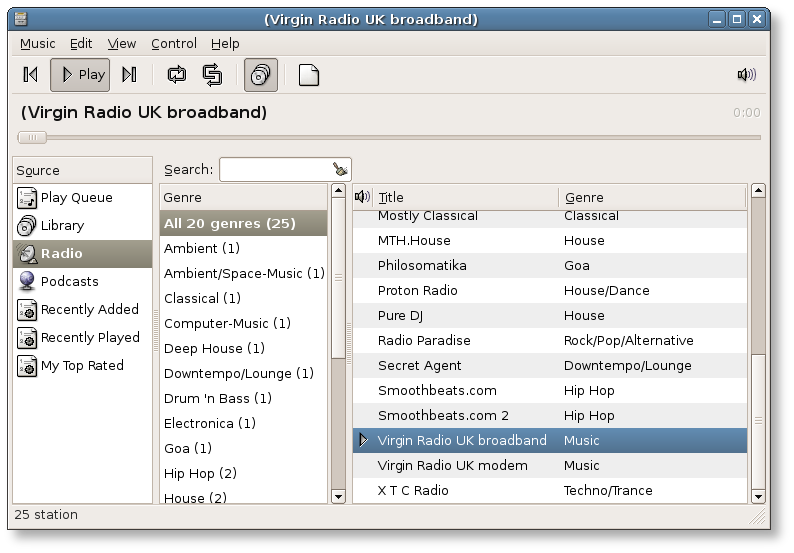Open the Control menu

click(174, 44)
